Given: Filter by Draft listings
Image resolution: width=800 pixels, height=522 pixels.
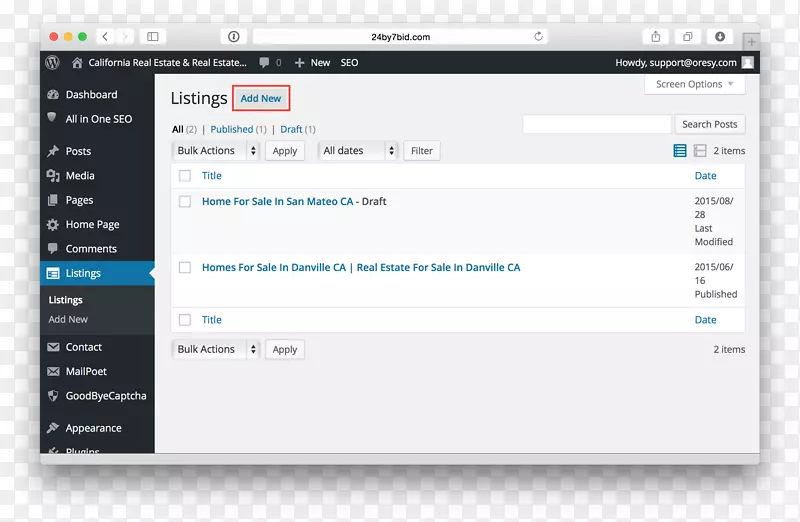Looking at the screenshot, I should point(291,129).
